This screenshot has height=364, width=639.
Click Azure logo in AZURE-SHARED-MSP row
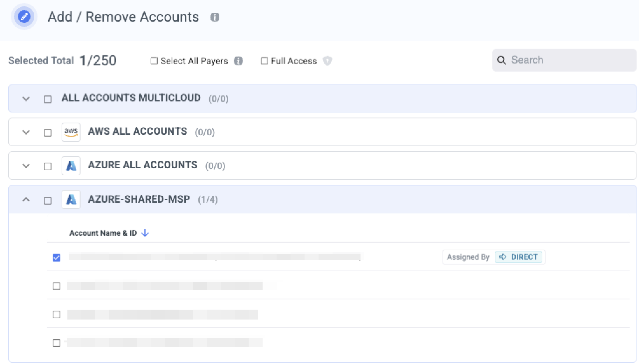[71, 199]
